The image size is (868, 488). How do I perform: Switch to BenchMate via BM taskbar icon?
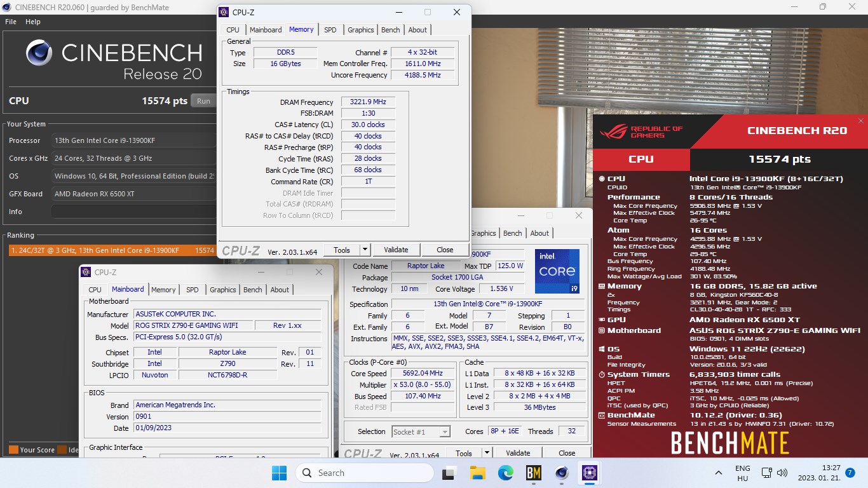[533, 473]
